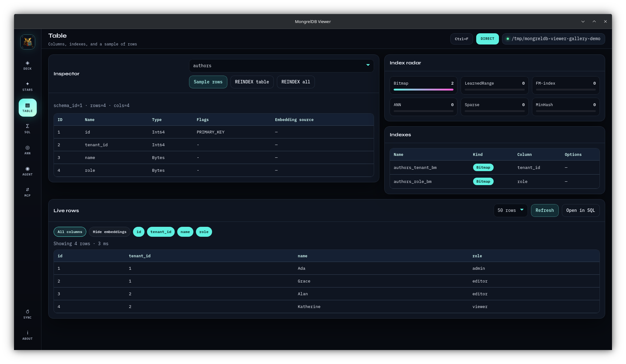Image resolution: width=626 pixels, height=364 pixels.
Task: Click the PRIMARY_KEY flag cell
Action: 211,132
